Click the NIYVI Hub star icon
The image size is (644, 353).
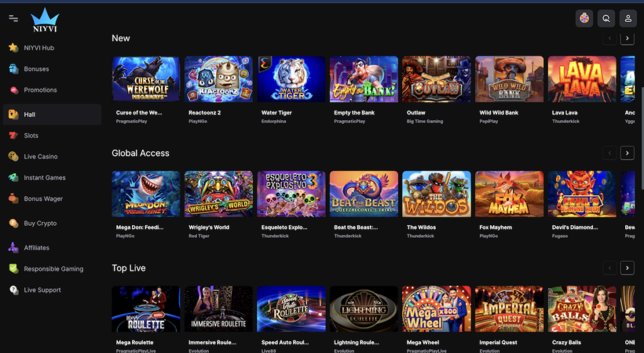point(14,48)
